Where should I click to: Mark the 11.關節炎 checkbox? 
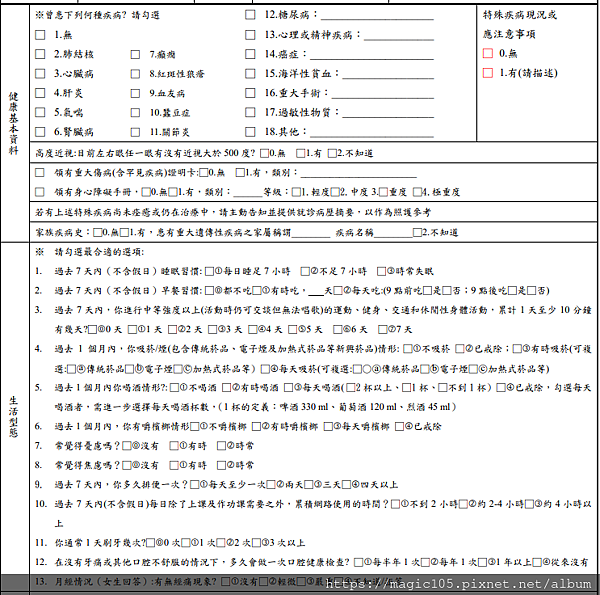(x=135, y=132)
